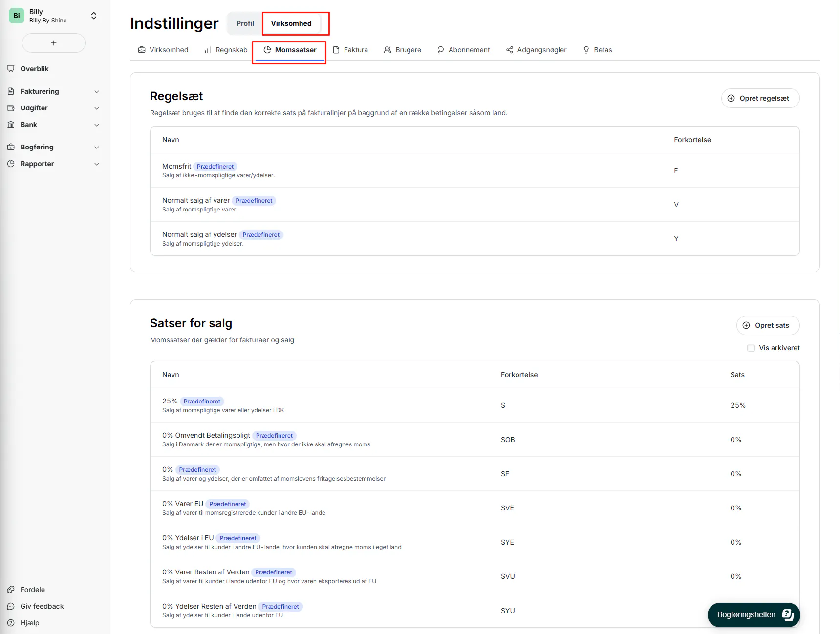840x634 pixels.
Task: Click the Overblik monitor icon in sidebar
Action: click(11, 69)
